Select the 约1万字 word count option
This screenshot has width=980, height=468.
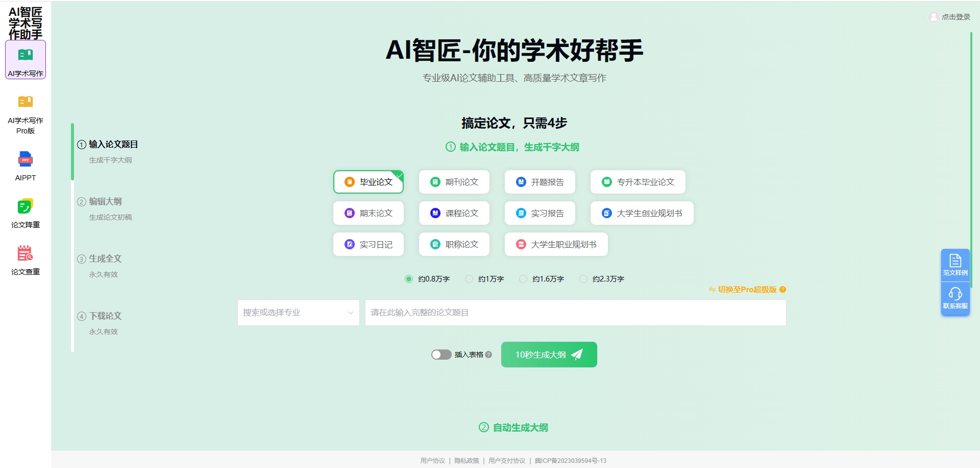[469, 279]
